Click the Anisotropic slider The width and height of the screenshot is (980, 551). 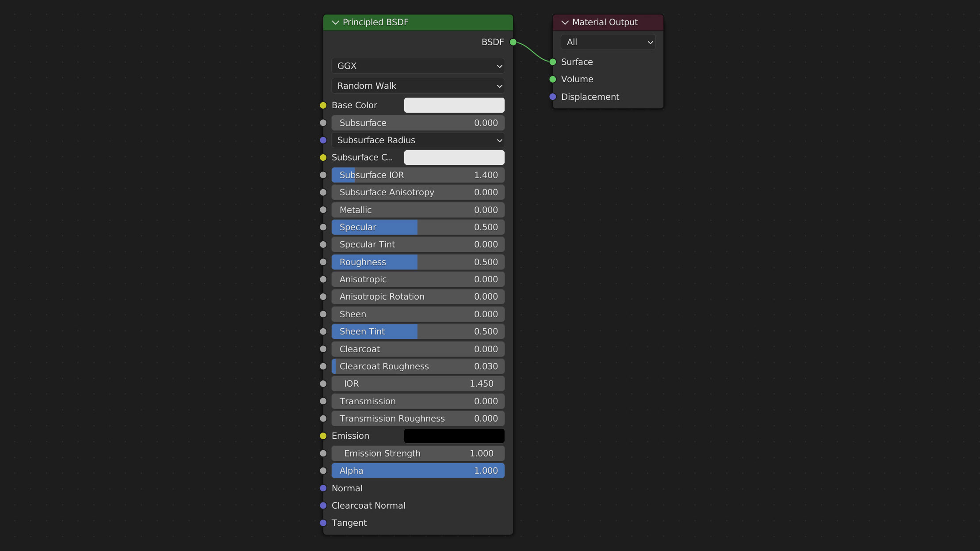click(x=418, y=279)
